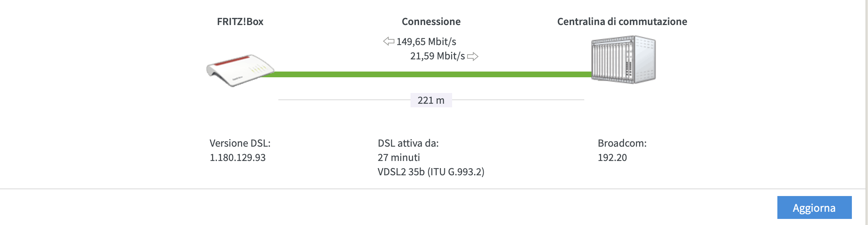The image size is (868, 225).
Task: Select the Connessione heading
Action: click(x=431, y=21)
